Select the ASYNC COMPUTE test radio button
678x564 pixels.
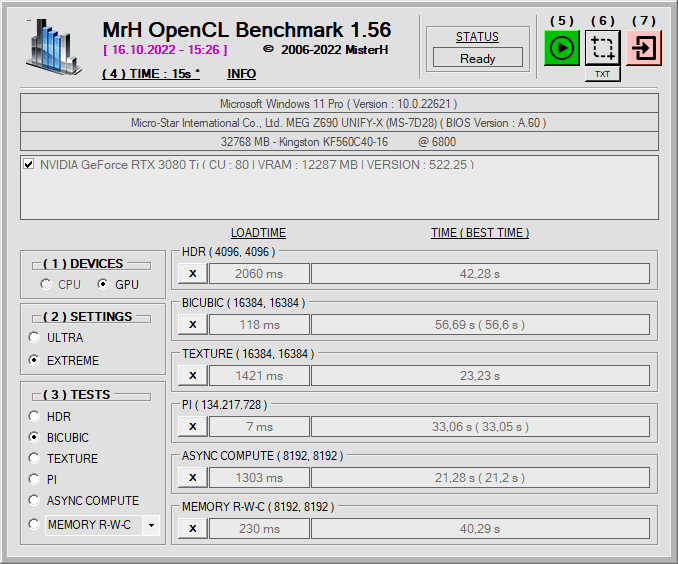tap(34, 500)
